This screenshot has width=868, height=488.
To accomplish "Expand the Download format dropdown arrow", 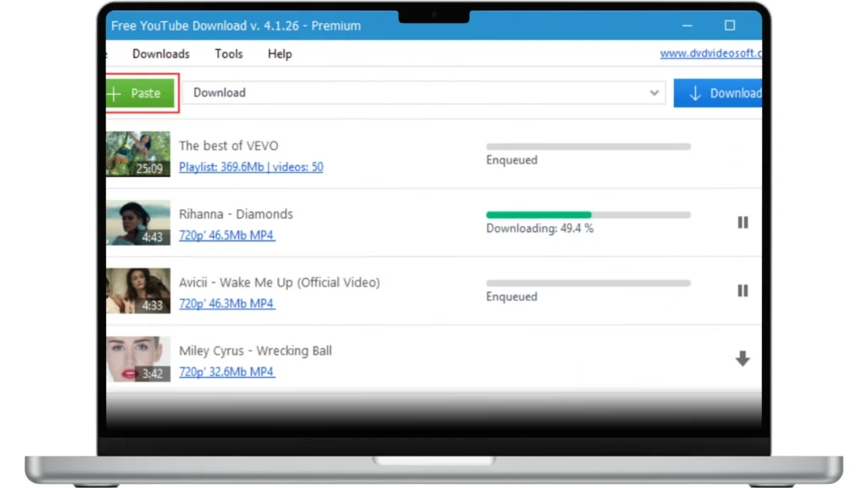I will [x=654, y=93].
